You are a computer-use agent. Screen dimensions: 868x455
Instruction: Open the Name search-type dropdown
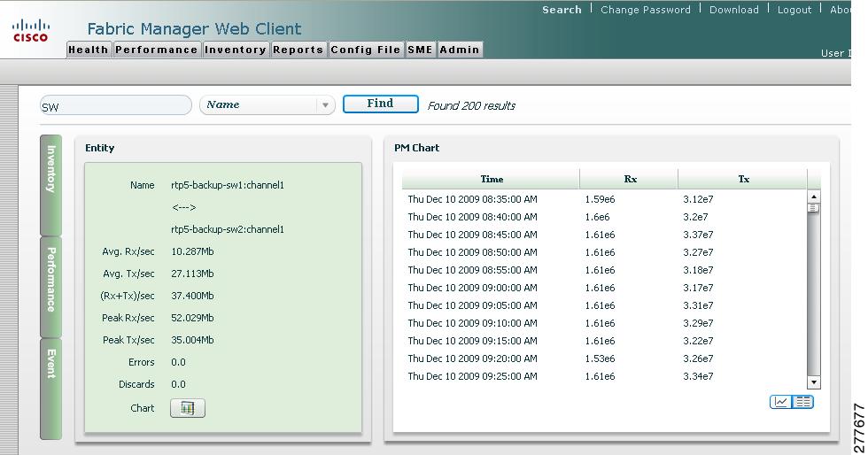pos(267,104)
